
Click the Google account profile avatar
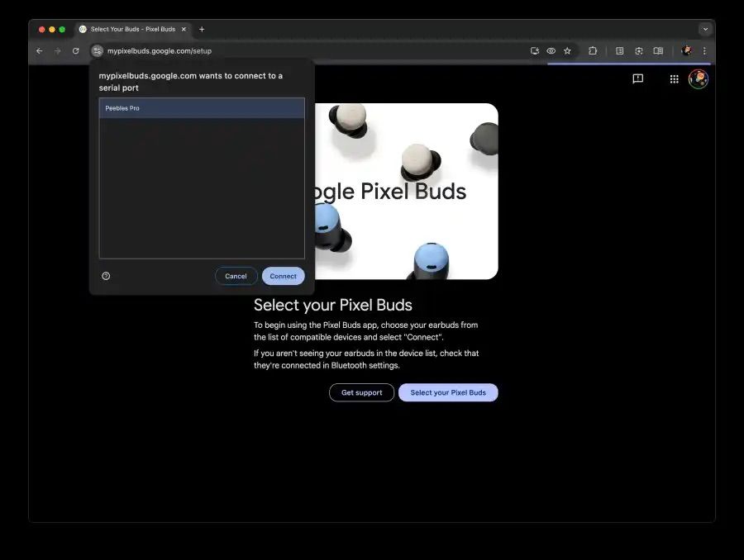699,78
